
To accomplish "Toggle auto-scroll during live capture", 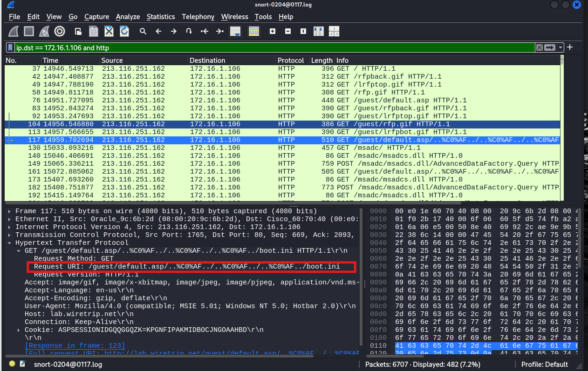I will click(235, 31).
